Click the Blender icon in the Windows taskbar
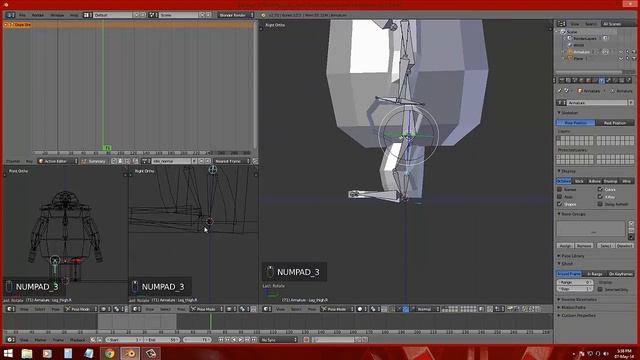Image resolution: width=640 pixels, height=360 pixels. [x=130, y=353]
